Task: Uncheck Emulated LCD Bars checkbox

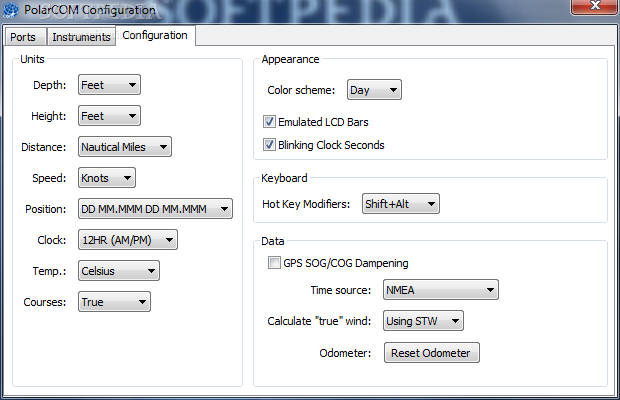Action: click(269, 122)
